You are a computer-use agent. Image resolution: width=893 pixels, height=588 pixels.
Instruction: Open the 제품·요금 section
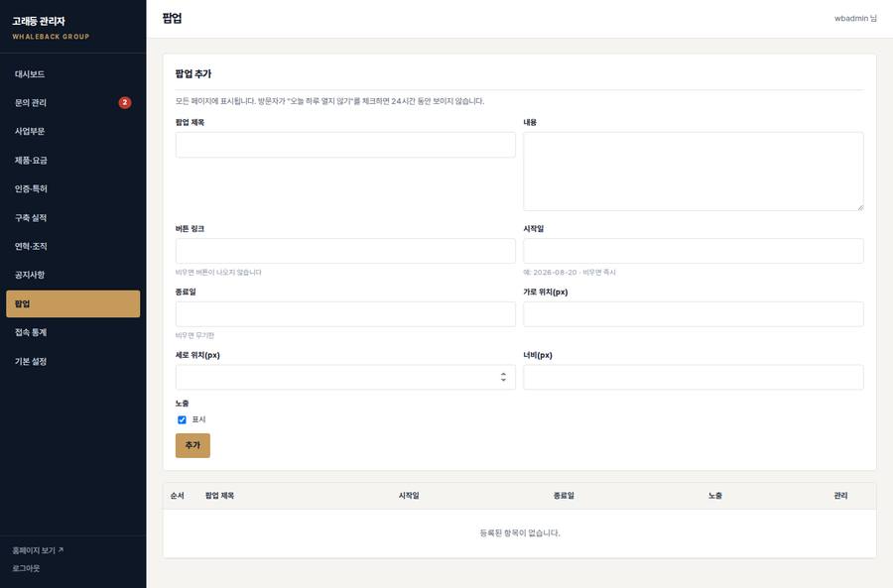click(72, 160)
